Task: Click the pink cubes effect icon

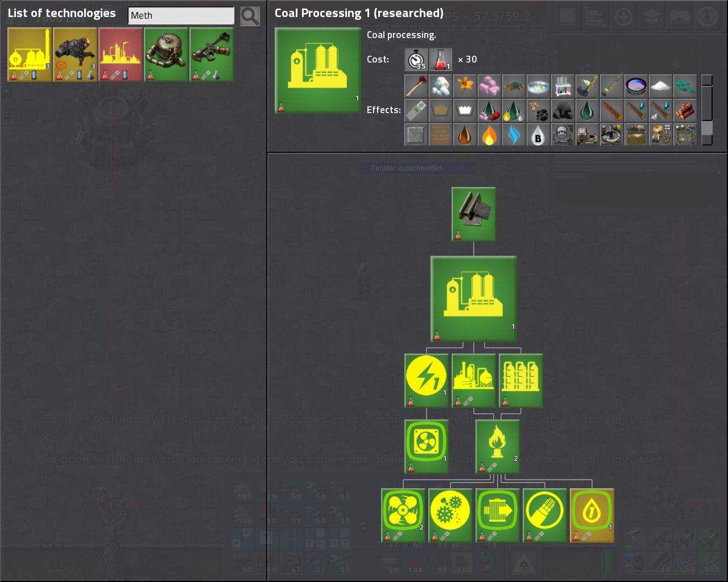Action: coord(489,86)
